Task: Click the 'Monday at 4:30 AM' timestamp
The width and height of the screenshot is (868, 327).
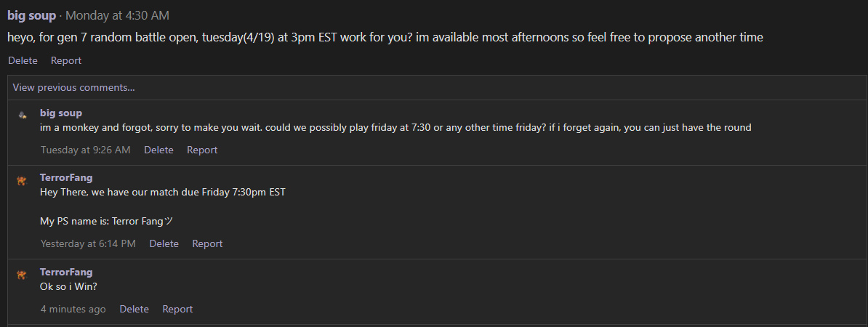Action: (117, 15)
